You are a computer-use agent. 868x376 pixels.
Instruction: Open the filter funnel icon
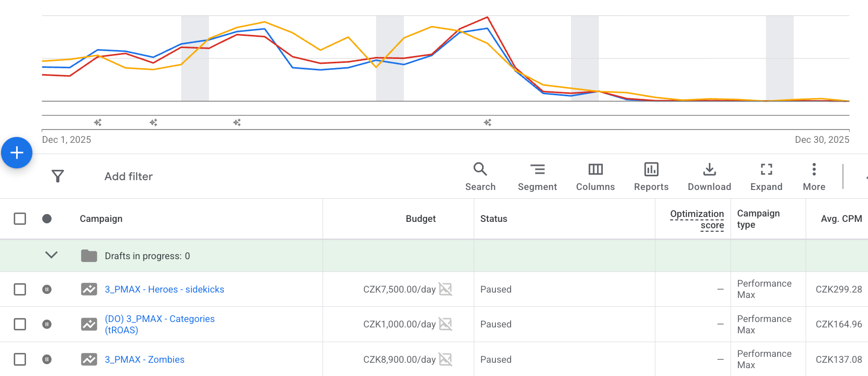pyautogui.click(x=58, y=176)
